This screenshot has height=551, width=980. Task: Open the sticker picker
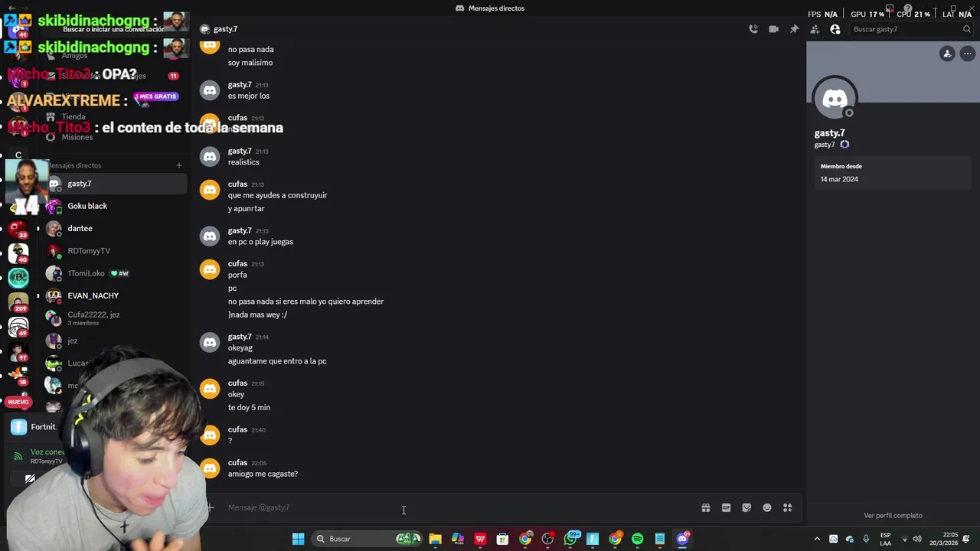pyautogui.click(x=746, y=507)
